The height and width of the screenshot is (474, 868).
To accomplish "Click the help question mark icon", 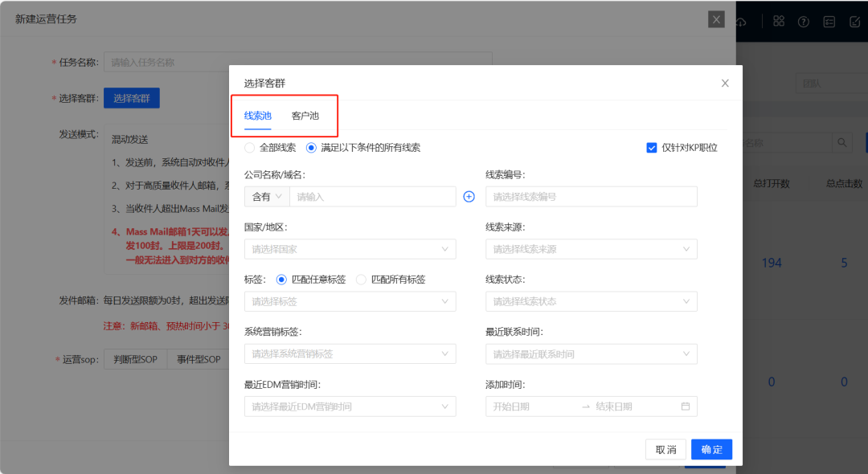I will click(x=803, y=22).
